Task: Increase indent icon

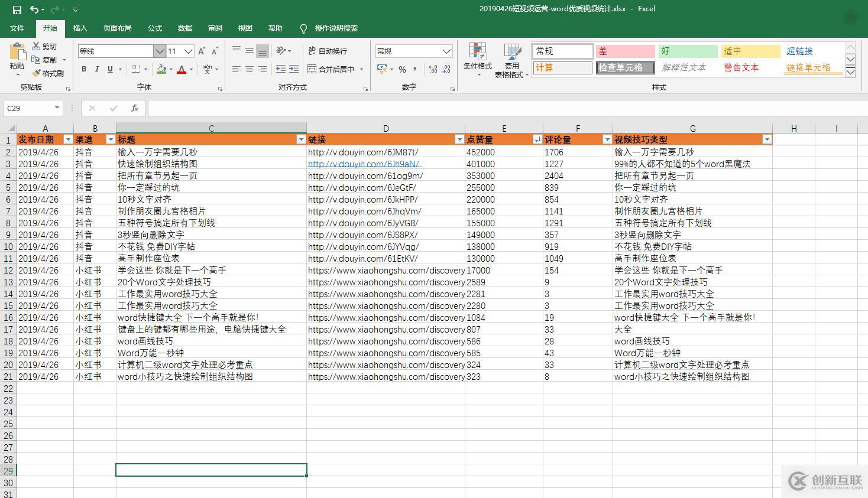Action: tap(294, 69)
